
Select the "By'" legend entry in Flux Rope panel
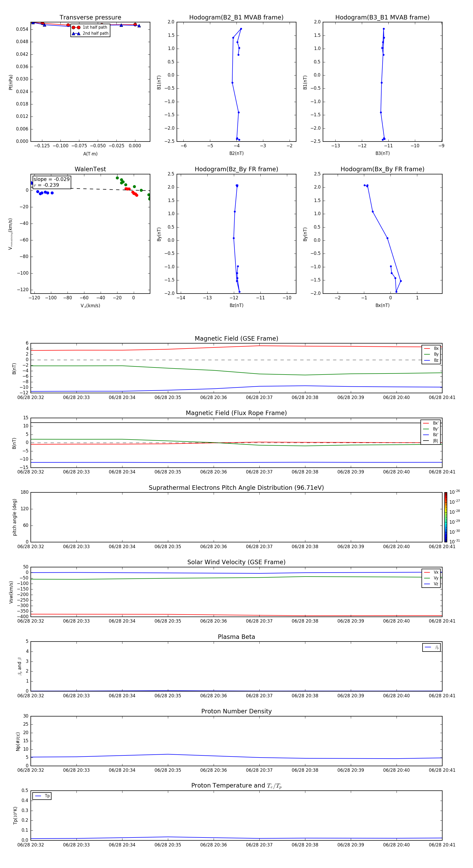[x=431, y=429]
